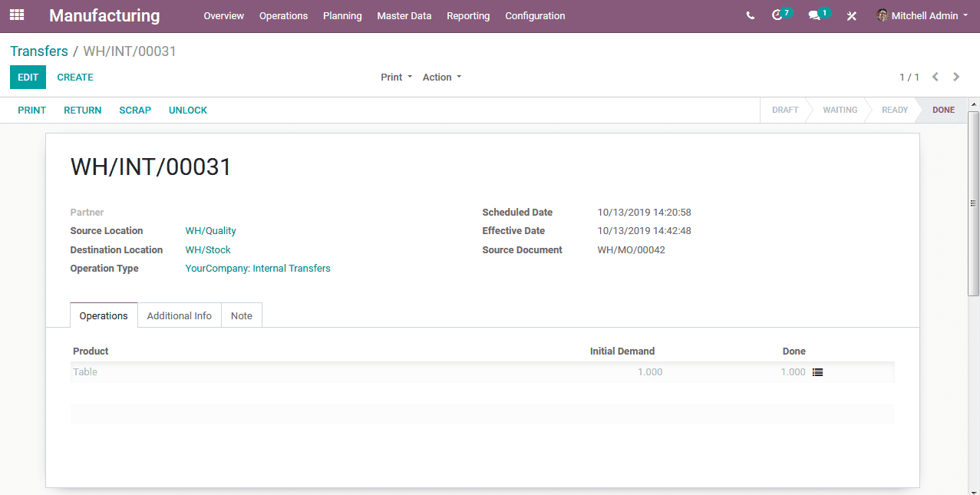The width and height of the screenshot is (980, 495).
Task: Open the Planning menu
Action: tap(342, 15)
